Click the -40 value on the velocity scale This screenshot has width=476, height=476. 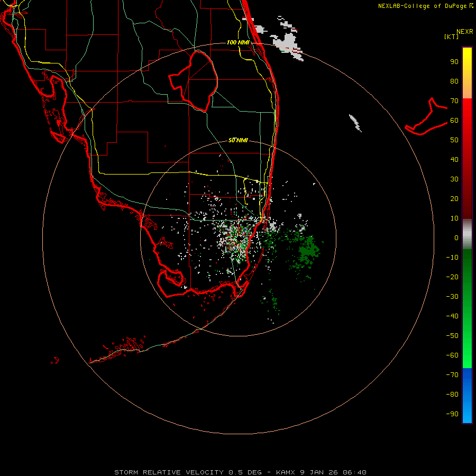pyautogui.click(x=452, y=316)
